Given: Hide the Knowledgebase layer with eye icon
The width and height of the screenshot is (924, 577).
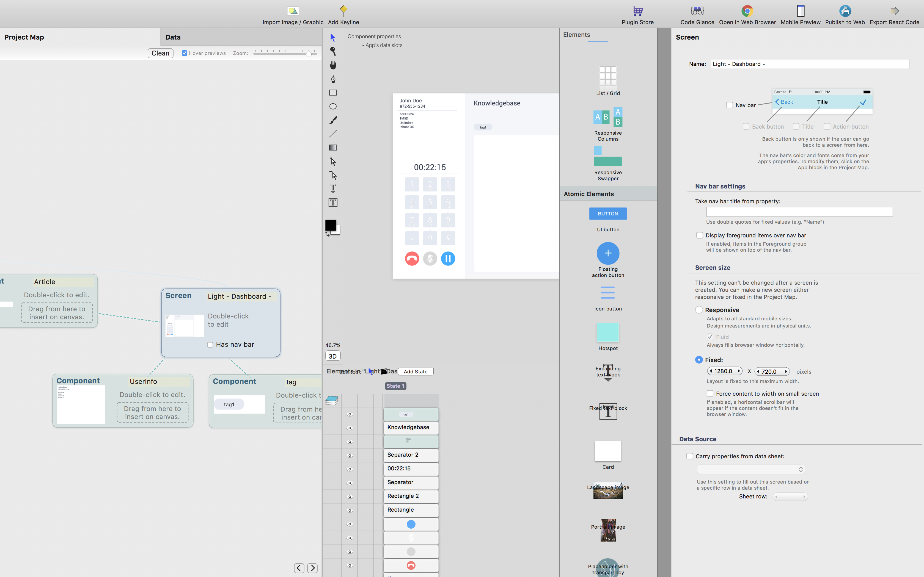Looking at the screenshot, I should tap(349, 428).
